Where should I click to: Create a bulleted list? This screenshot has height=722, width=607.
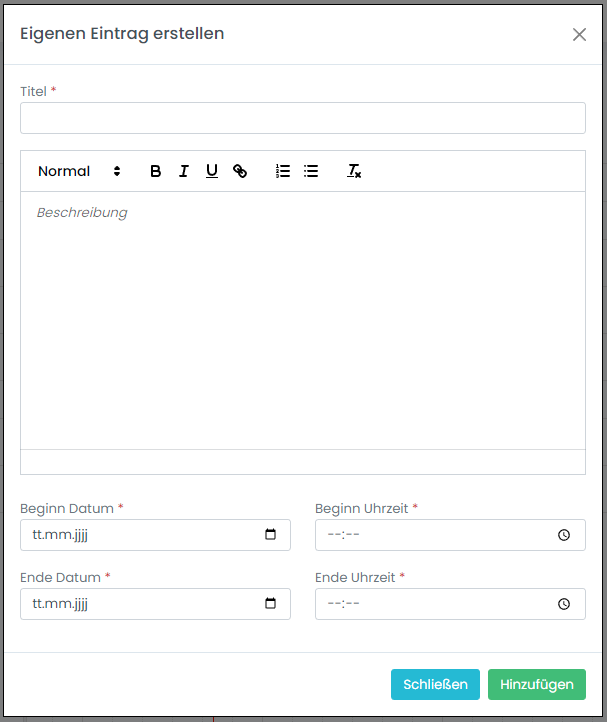311,171
